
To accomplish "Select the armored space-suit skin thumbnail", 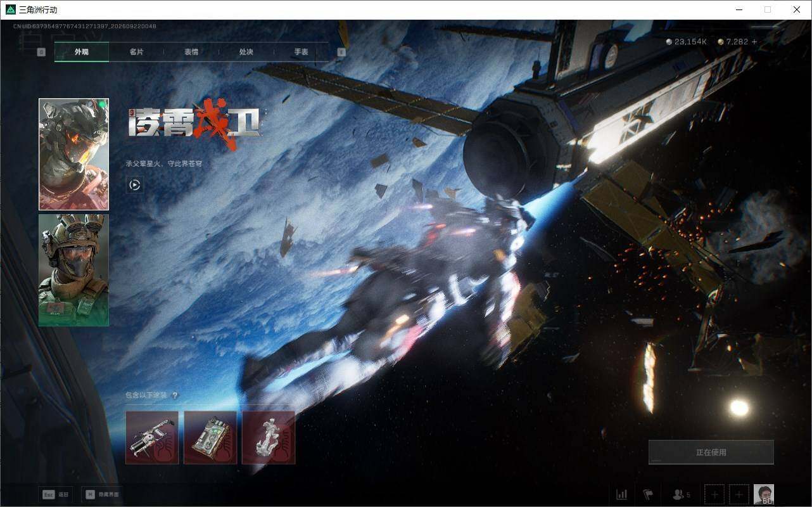I will [73, 154].
